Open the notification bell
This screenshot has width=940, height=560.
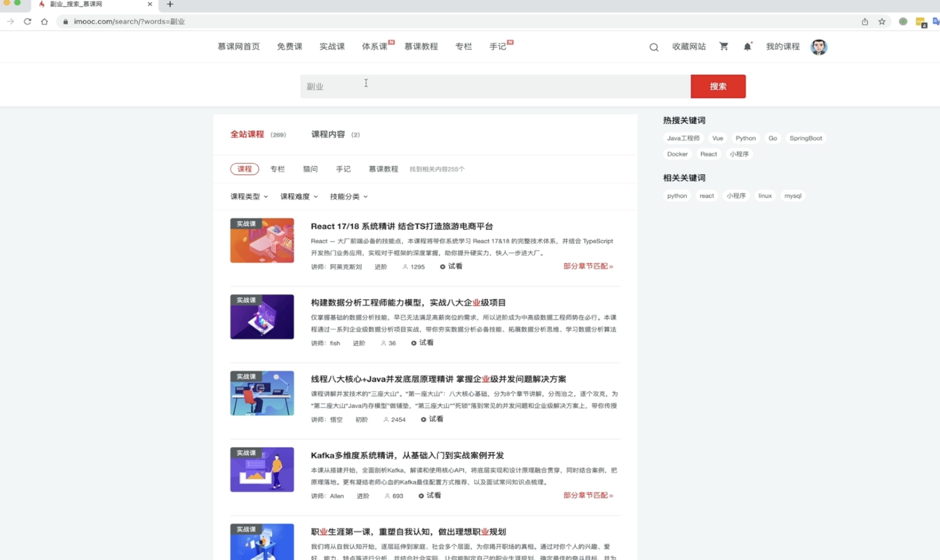pos(747,46)
